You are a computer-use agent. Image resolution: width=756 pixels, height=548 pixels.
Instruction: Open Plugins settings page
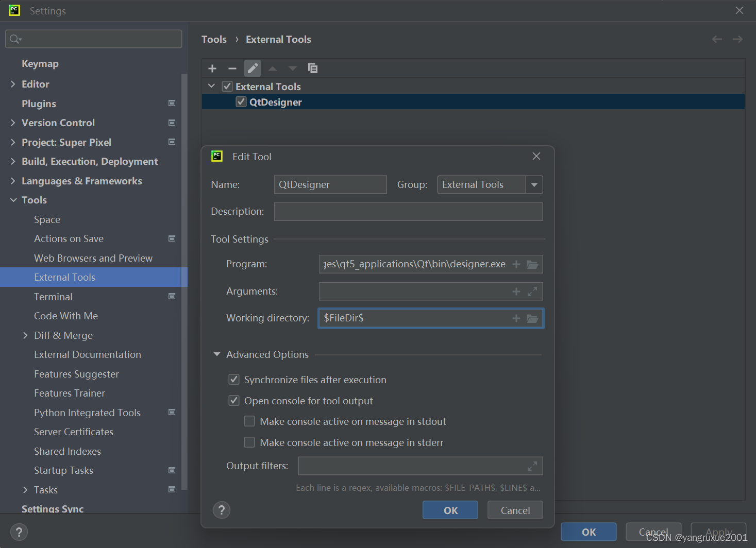click(39, 104)
